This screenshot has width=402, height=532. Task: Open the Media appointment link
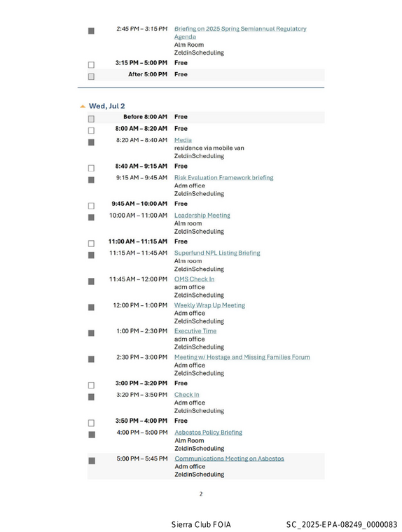coord(183,140)
